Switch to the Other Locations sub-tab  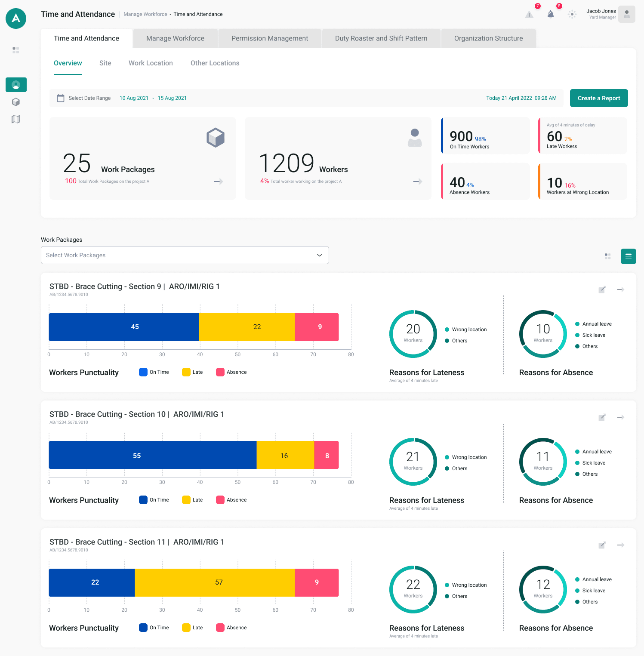coord(215,63)
